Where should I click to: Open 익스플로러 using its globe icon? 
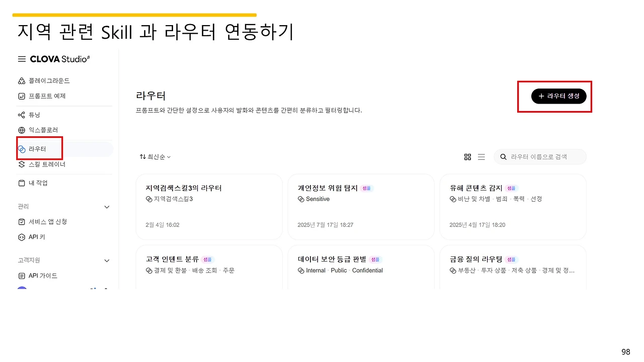[22, 130]
